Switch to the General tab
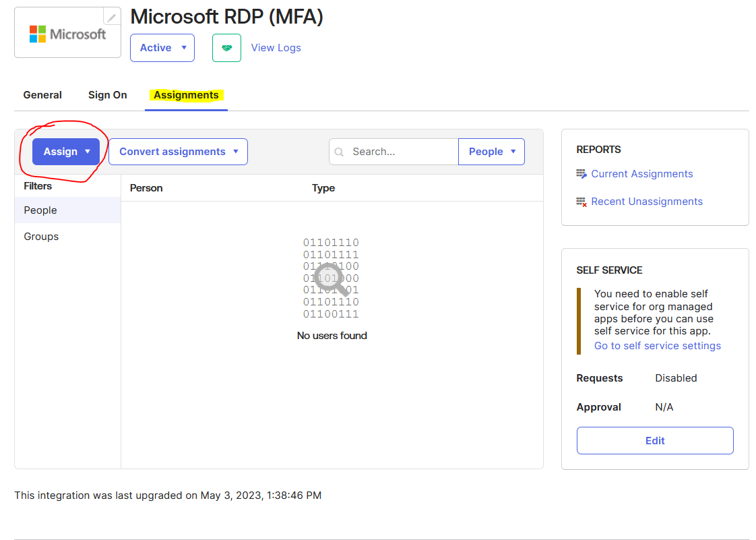 click(42, 95)
